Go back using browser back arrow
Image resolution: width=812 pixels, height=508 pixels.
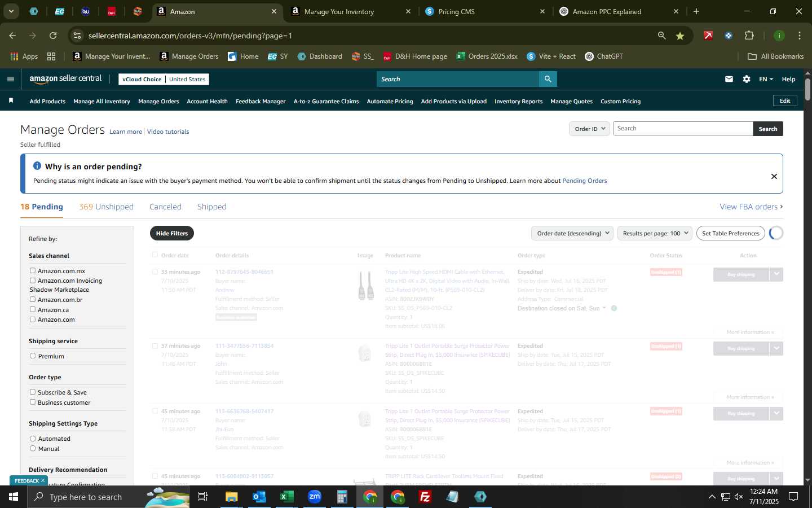[x=12, y=36]
